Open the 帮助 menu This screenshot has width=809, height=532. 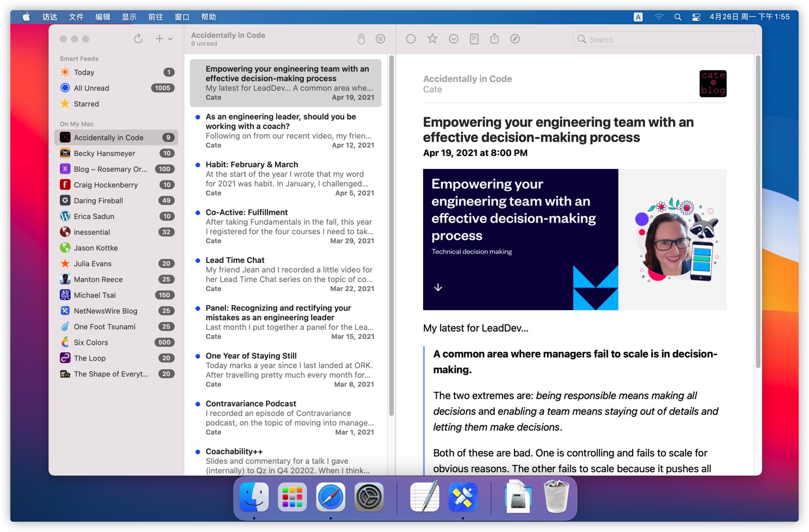208,17
